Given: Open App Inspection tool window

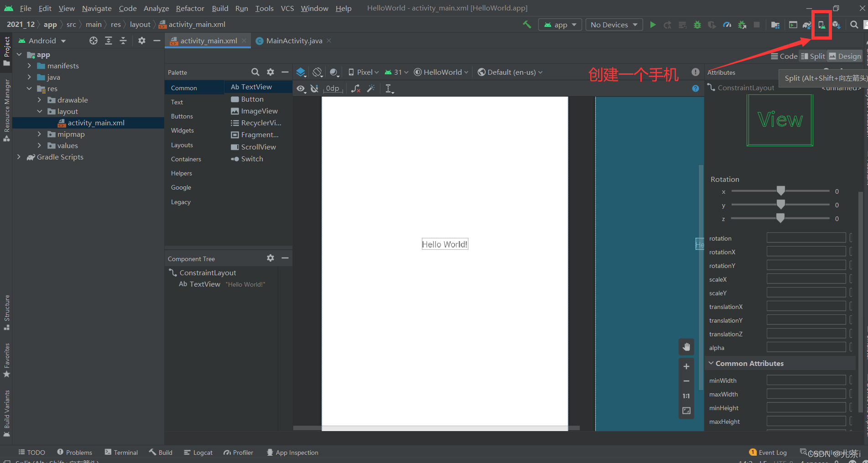Looking at the screenshot, I should 292,452.
